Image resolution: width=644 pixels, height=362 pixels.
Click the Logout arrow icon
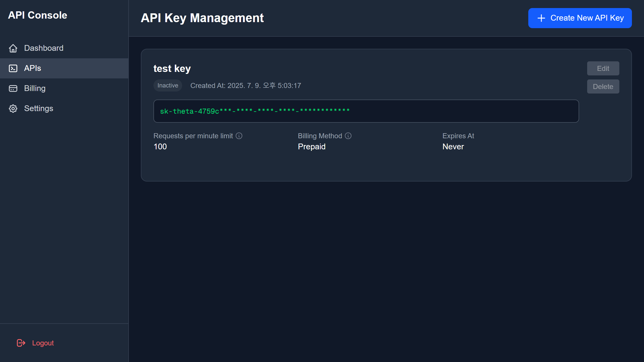(x=21, y=343)
